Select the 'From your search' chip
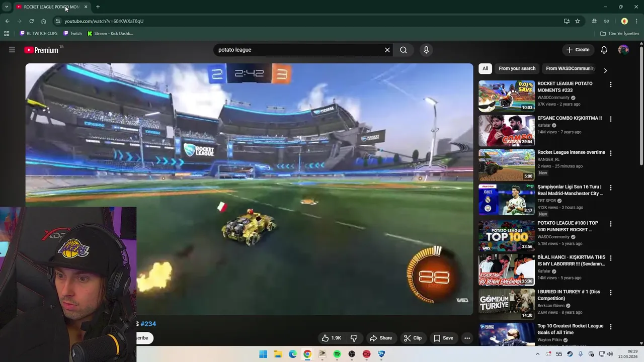 (x=517, y=68)
